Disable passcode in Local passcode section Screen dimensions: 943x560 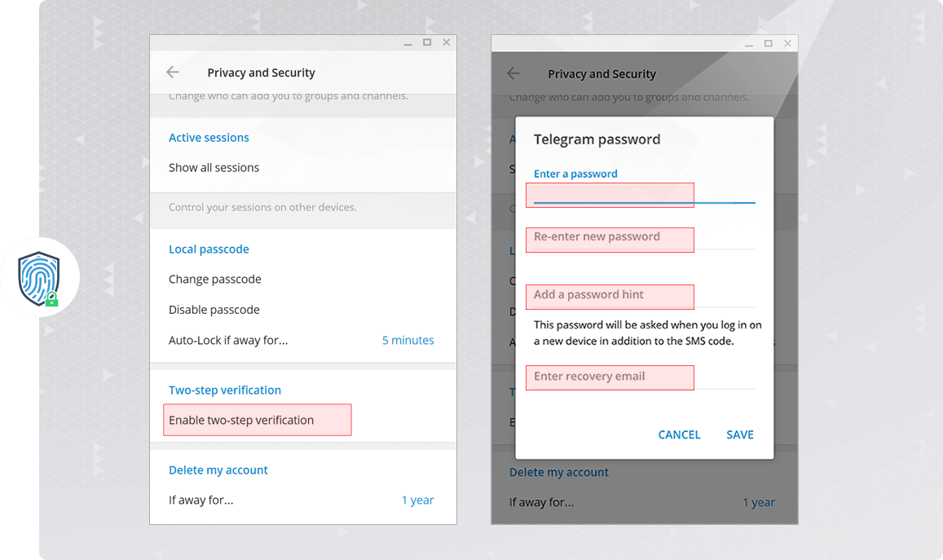(x=214, y=310)
